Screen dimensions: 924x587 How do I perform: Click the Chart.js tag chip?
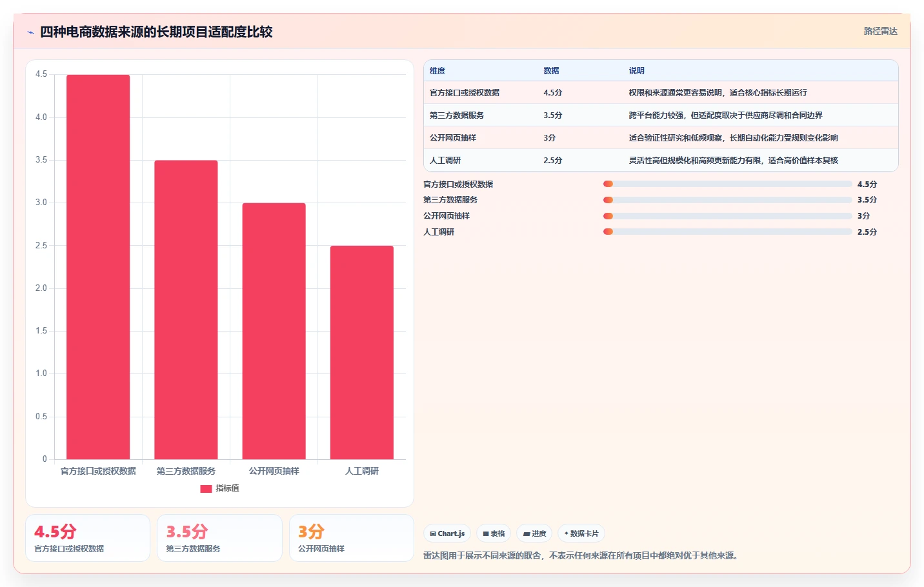tap(447, 533)
